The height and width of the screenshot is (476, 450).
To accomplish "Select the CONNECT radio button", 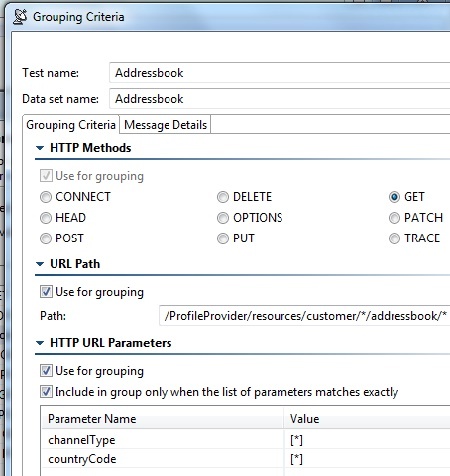I will tap(46, 197).
